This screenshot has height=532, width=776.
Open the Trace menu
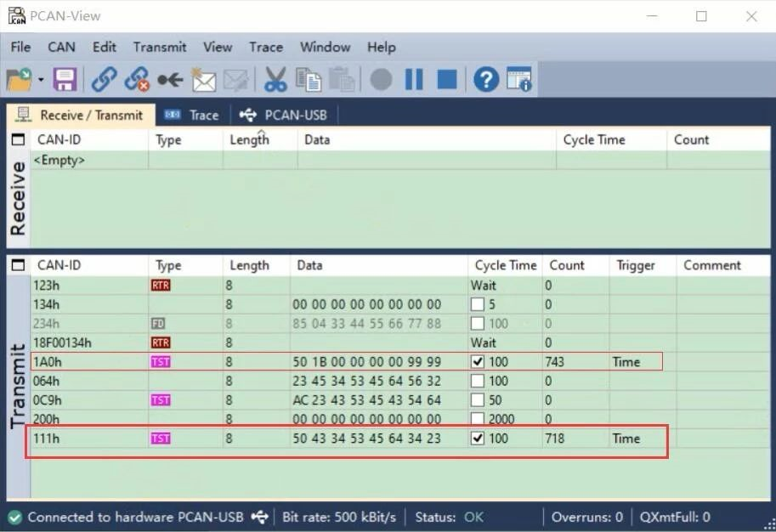[266, 47]
